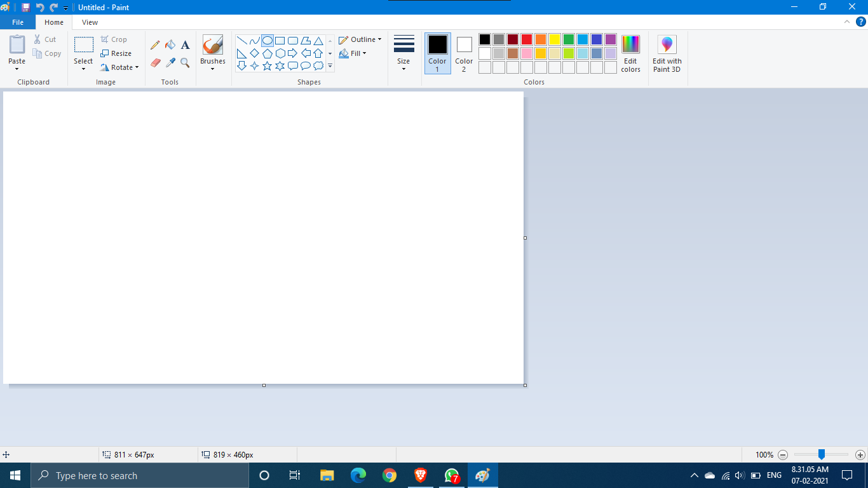The width and height of the screenshot is (868, 488).
Task: Click the Undo arrow in title bar
Action: pyautogui.click(x=40, y=7)
